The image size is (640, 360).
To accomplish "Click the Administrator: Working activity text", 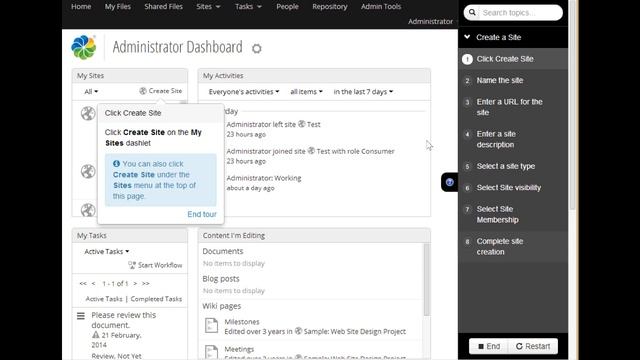I will (x=264, y=178).
